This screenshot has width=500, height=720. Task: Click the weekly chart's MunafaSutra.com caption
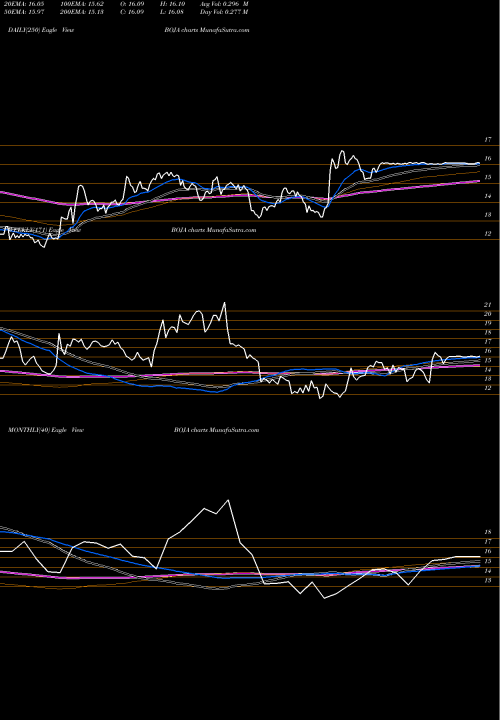[x=213, y=230]
